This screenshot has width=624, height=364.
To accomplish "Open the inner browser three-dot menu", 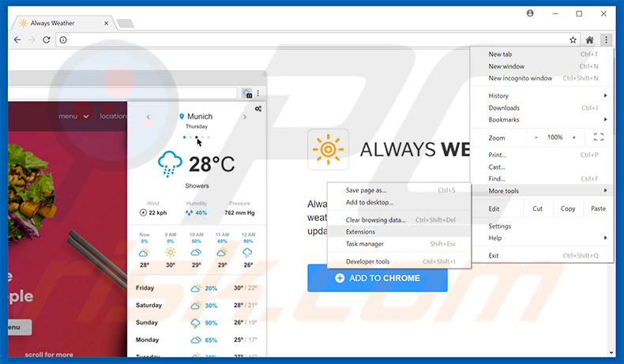I will point(257,93).
